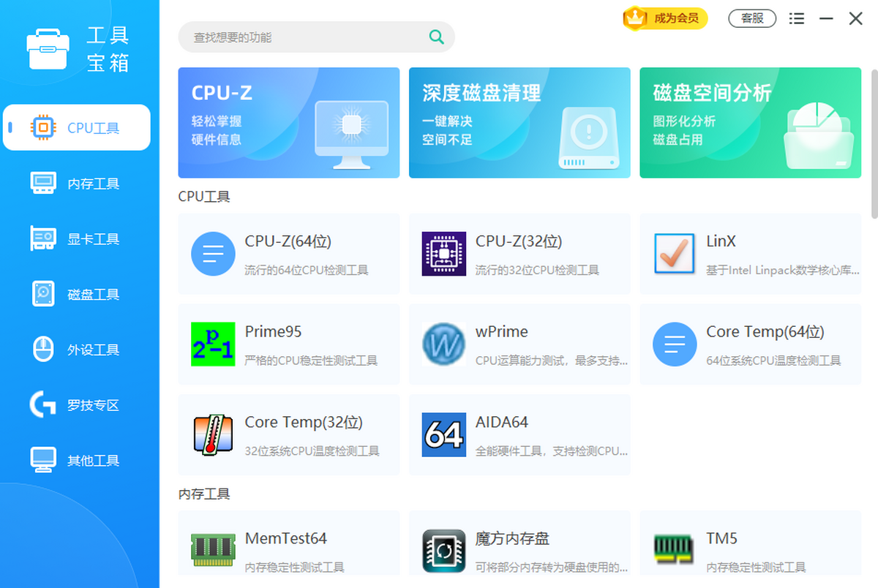878x588 pixels.
Task: Switch to 外设工具 category label
Action: [x=93, y=350]
